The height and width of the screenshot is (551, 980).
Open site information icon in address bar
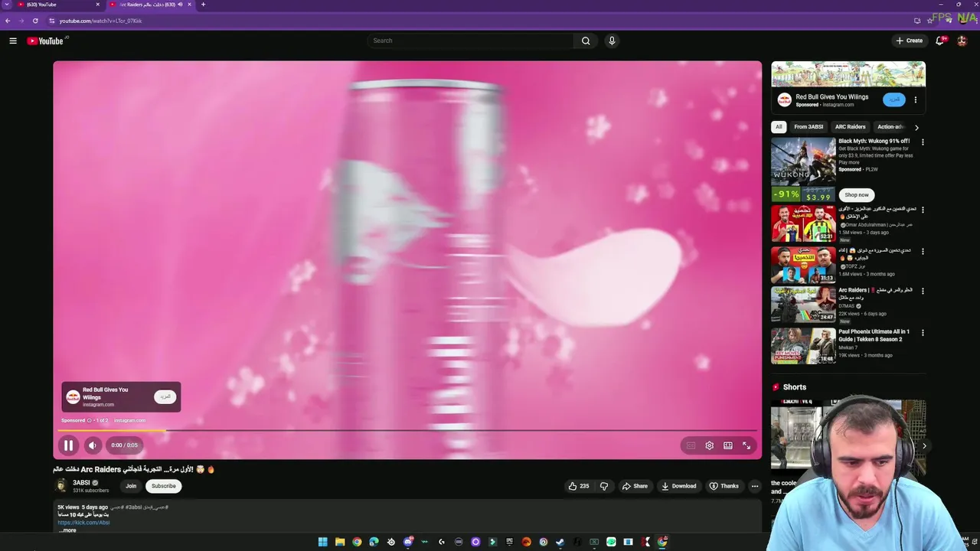(x=51, y=21)
